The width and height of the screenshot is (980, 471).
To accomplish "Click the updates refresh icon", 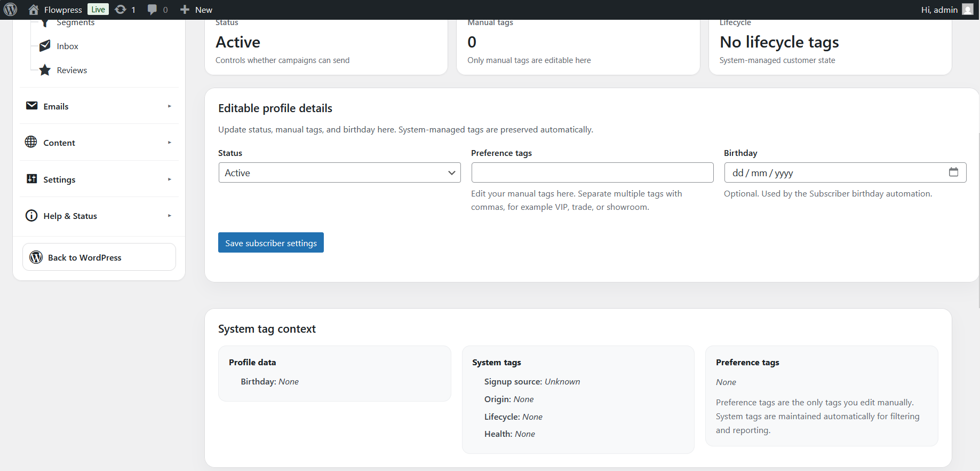I will tap(121, 10).
